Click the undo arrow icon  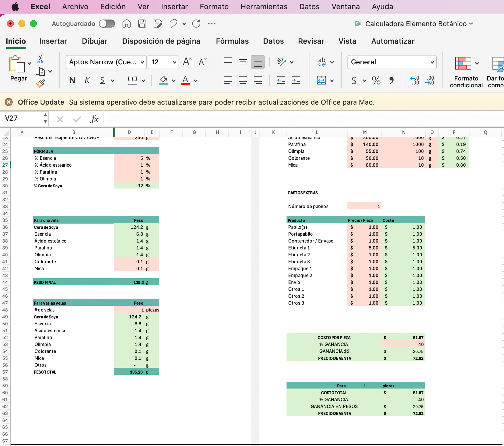click(173, 24)
